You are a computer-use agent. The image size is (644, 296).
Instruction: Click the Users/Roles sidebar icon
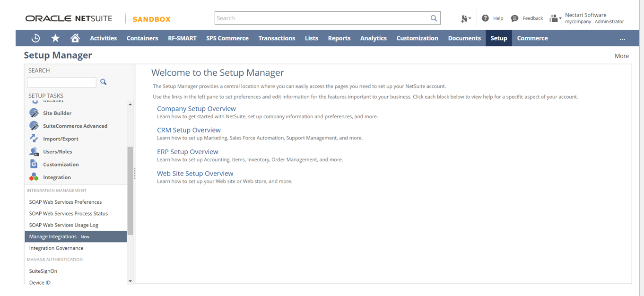tap(34, 151)
